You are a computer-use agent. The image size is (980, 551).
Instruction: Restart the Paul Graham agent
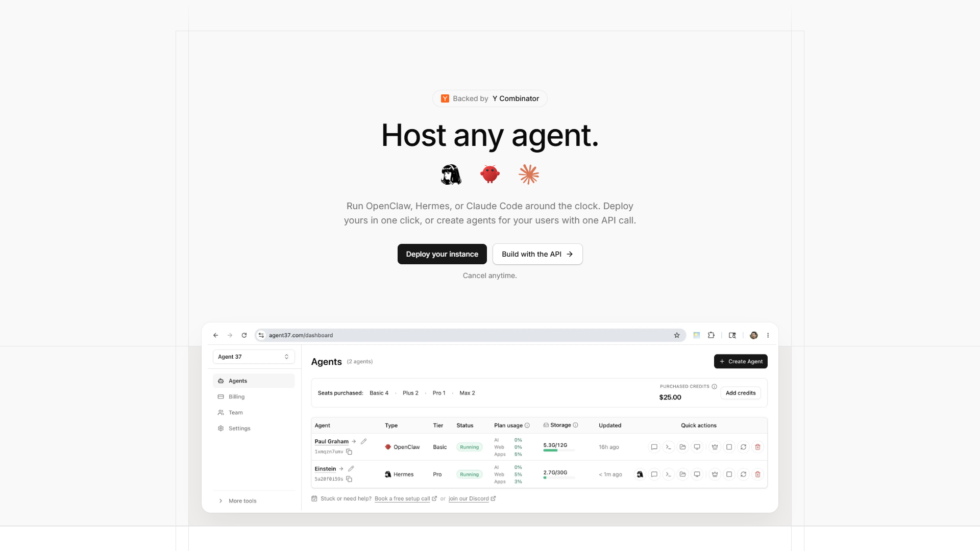(x=743, y=447)
